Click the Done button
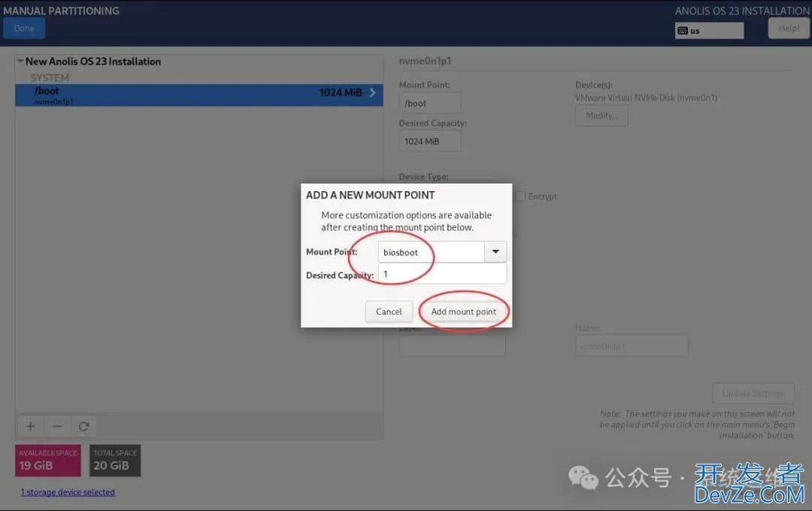Image resolution: width=812 pixels, height=511 pixels. (24, 29)
